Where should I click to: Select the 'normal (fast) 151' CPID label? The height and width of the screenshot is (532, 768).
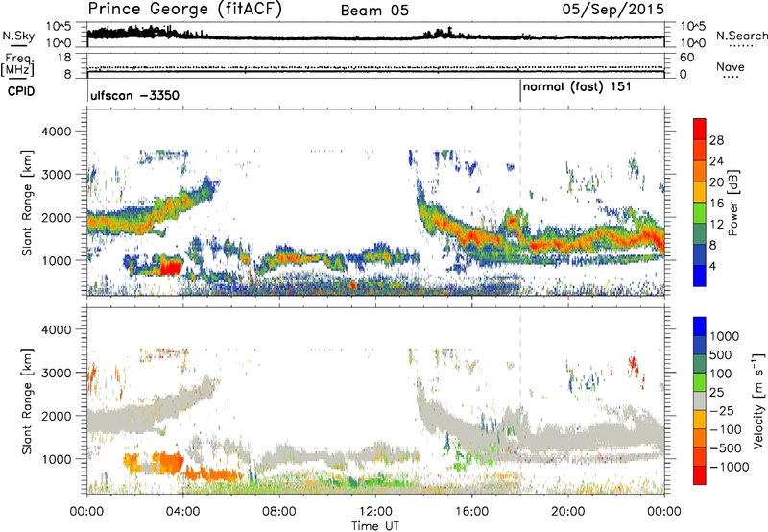coord(577,87)
